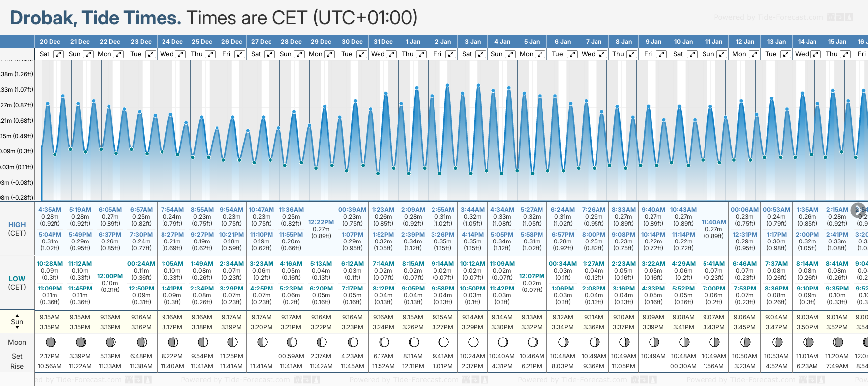
Task: Expand the Sat 20 Dec day view
Action: (58, 54)
